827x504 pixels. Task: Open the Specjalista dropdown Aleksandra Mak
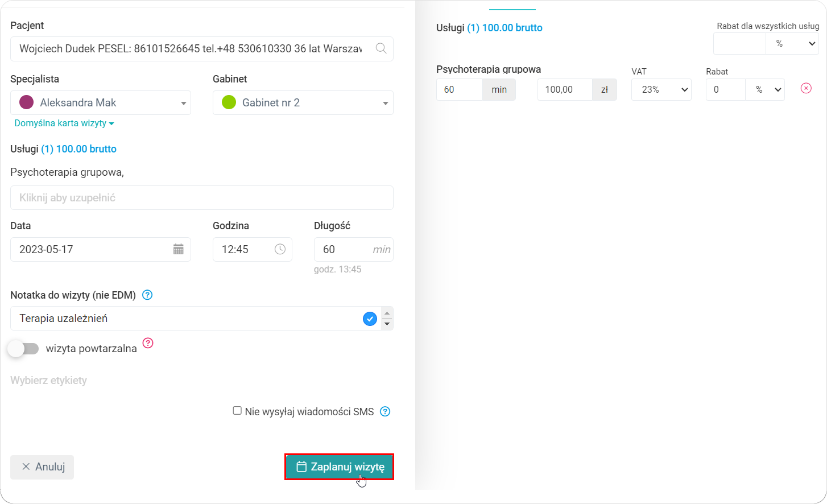[101, 103]
